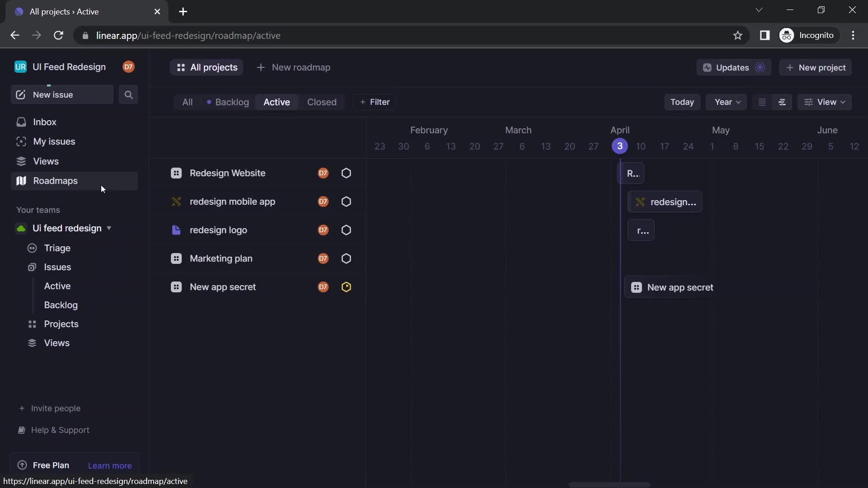Click the timeline bar chart icon
Viewport: 868px width, 488px height.
pos(782,101)
